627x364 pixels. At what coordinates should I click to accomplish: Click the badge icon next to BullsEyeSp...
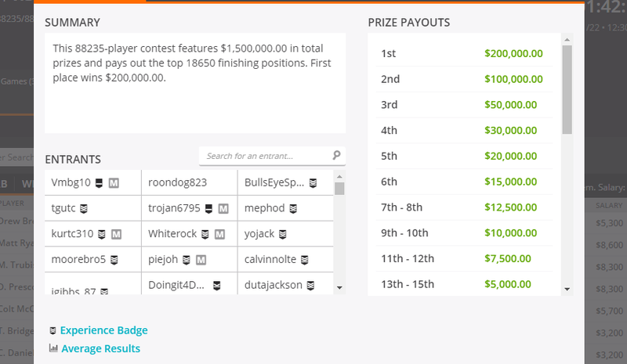(313, 183)
